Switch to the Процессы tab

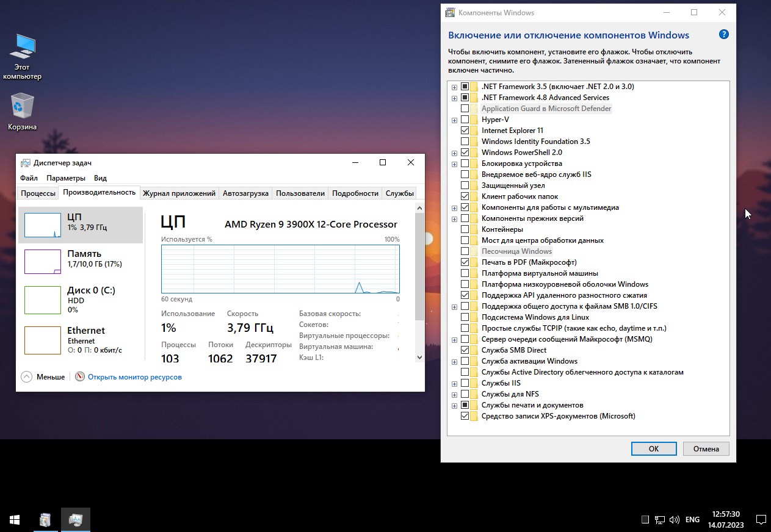[x=38, y=193]
